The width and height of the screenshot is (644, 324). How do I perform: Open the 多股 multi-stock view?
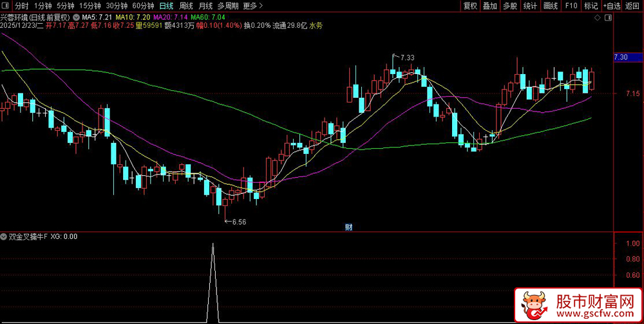(x=509, y=6)
